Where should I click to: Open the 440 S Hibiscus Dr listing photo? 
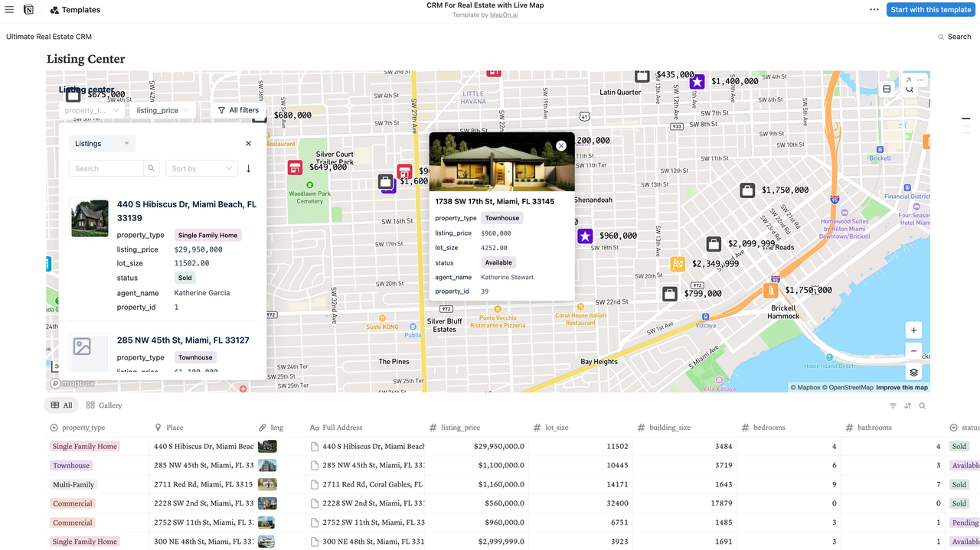tap(90, 218)
